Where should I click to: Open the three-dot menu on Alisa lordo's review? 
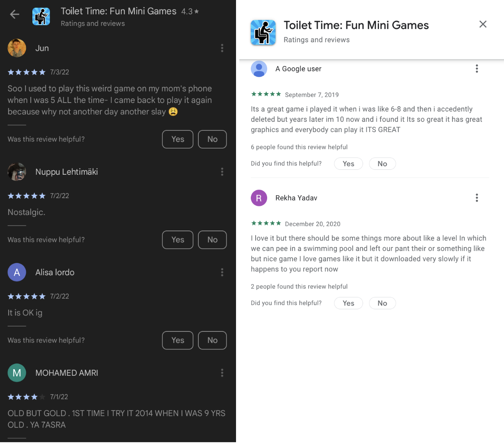click(222, 272)
